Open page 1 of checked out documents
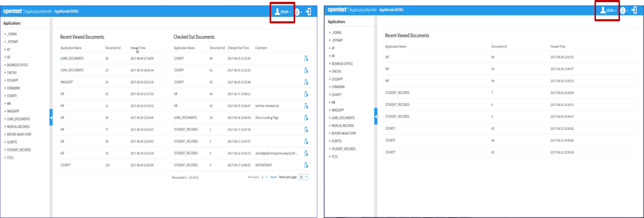 coord(262,177)
